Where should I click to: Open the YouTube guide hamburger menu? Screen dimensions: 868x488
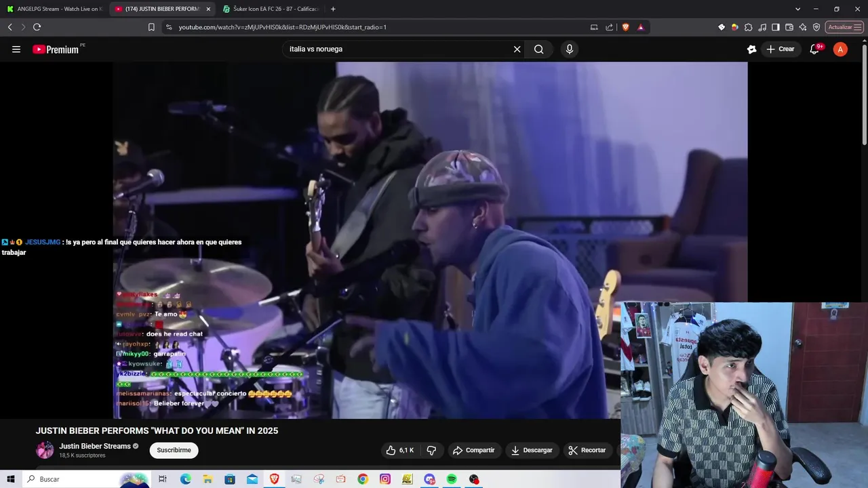(16, 49)
